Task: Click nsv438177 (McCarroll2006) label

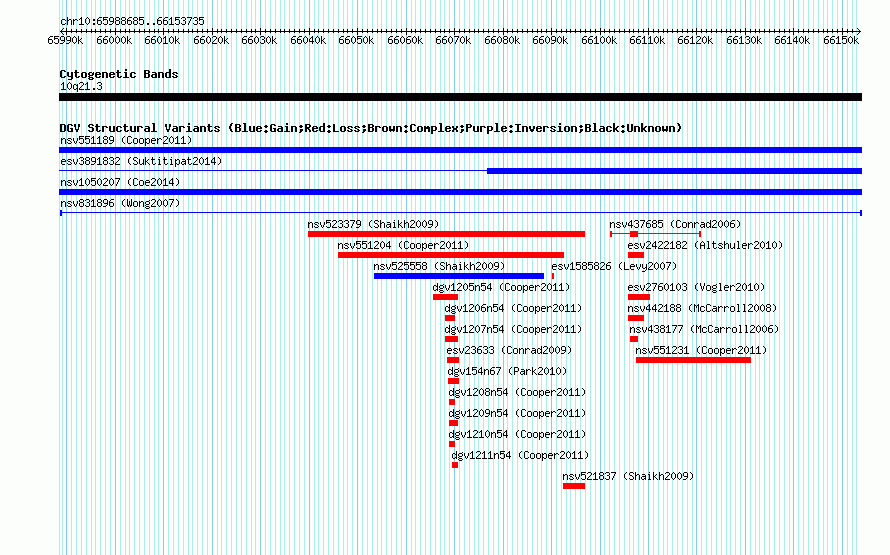Action: [704, 329]
